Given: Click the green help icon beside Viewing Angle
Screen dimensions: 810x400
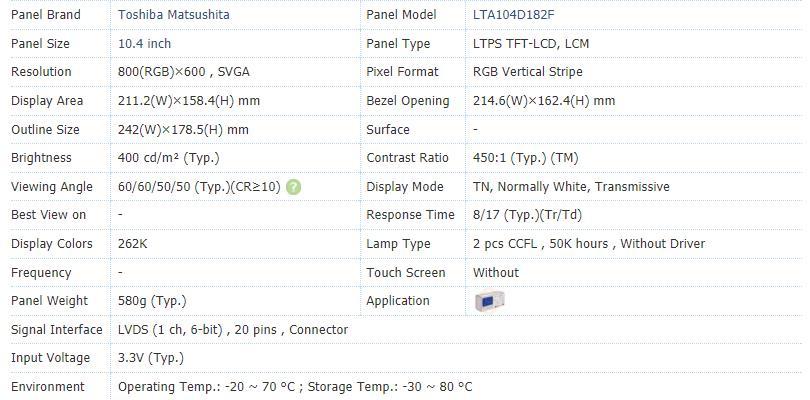Looking at the screenshot, I should click(293, 187).
